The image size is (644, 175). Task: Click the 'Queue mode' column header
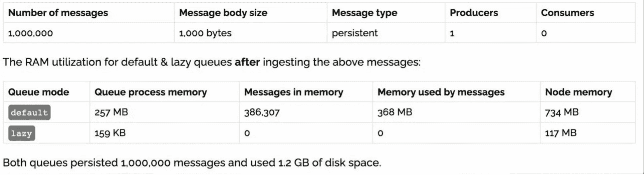pyautogui.click(x=38, y=92)
